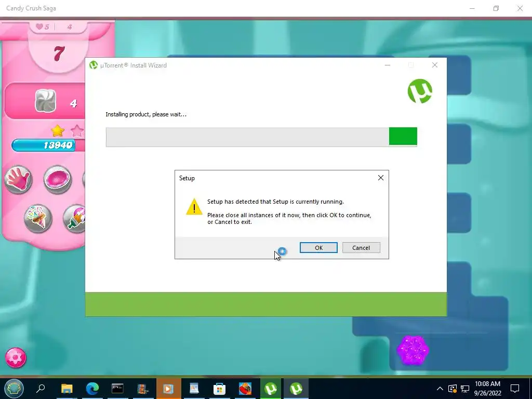Select the party ice cream cone booster
Screen dimensions: 532x399
(x=38, y=219)
